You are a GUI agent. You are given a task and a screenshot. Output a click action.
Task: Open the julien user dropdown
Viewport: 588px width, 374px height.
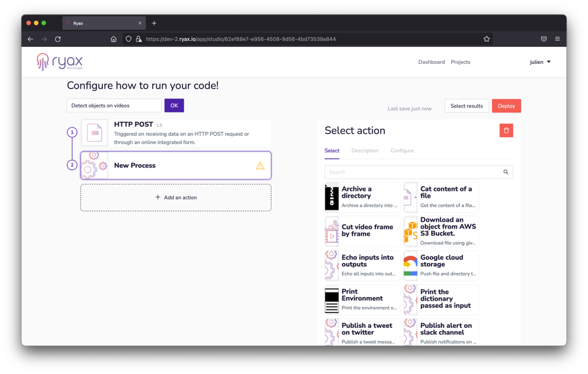540,62
